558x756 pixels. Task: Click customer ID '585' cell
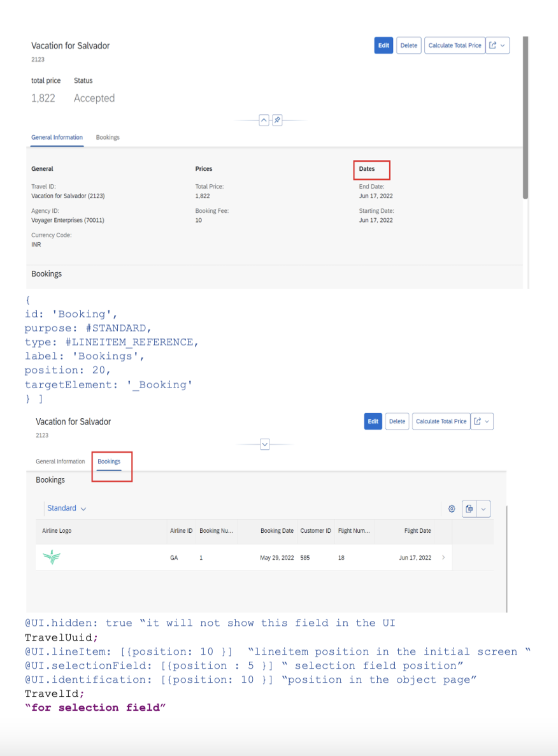click(305, 558)
